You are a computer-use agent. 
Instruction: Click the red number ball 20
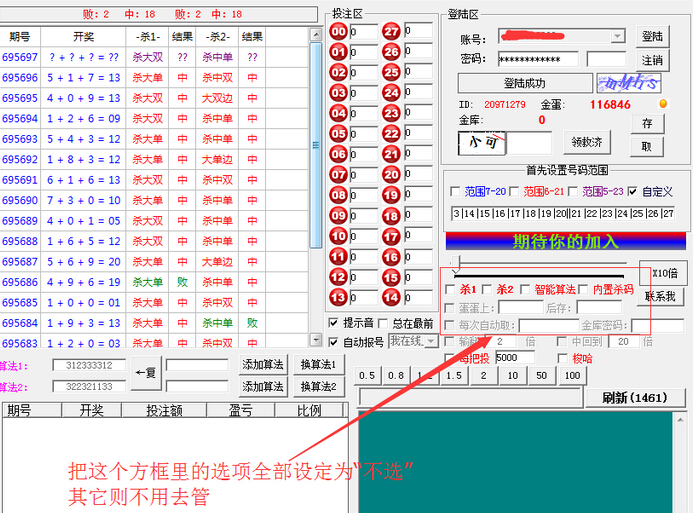391,175
